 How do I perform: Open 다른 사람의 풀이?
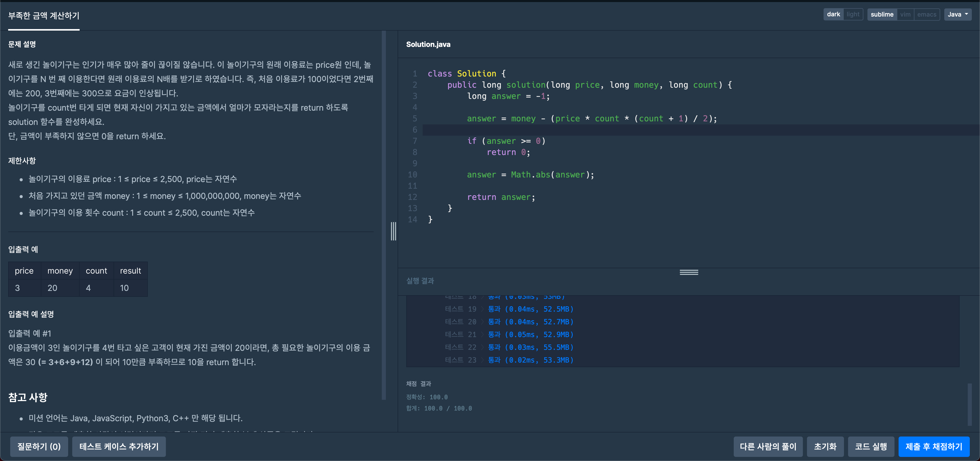pyautogui.click(x=768, y=446)
